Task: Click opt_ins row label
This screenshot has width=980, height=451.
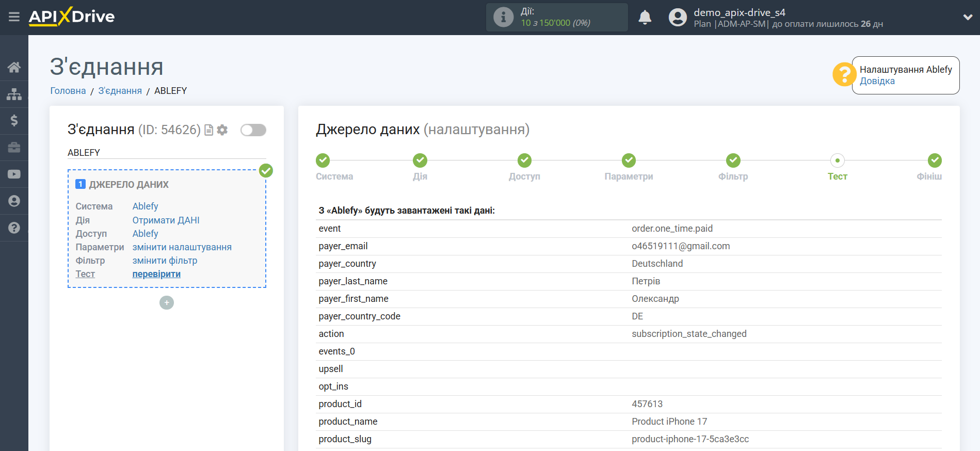Action: 333,386
